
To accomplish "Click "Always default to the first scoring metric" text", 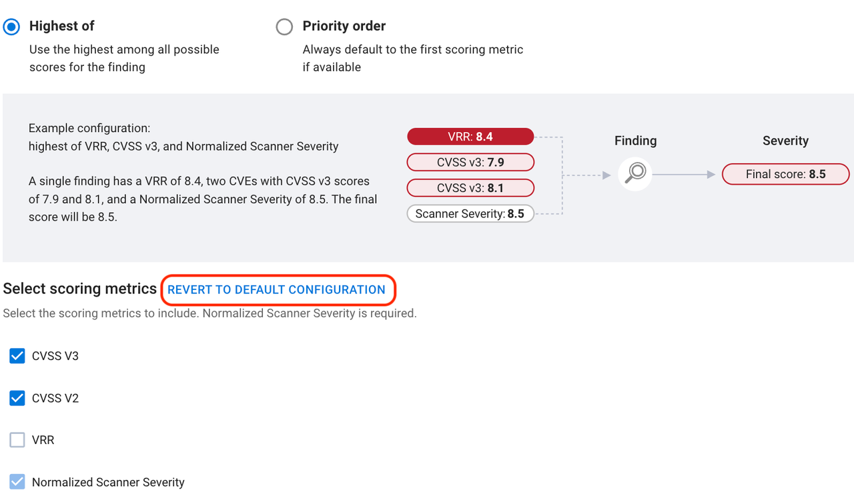I will (413, 49).
